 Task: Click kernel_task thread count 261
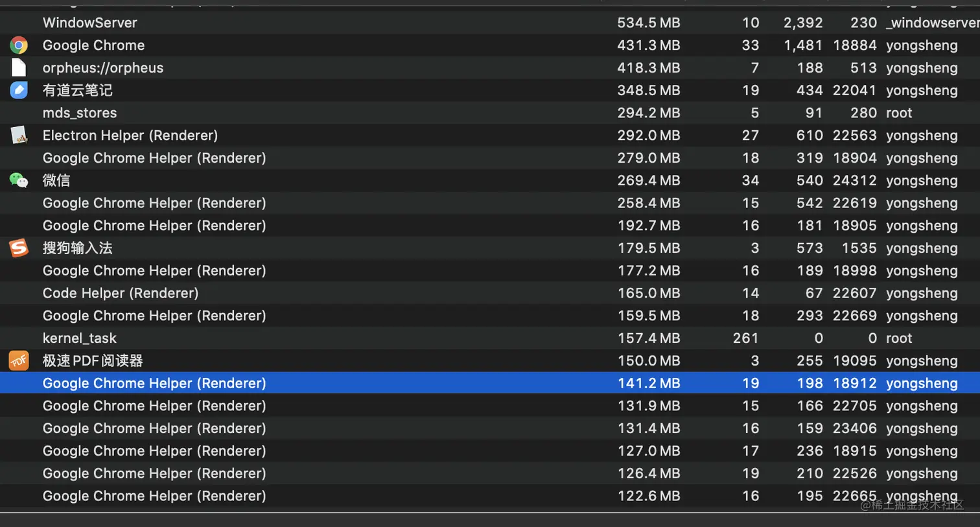746,338
